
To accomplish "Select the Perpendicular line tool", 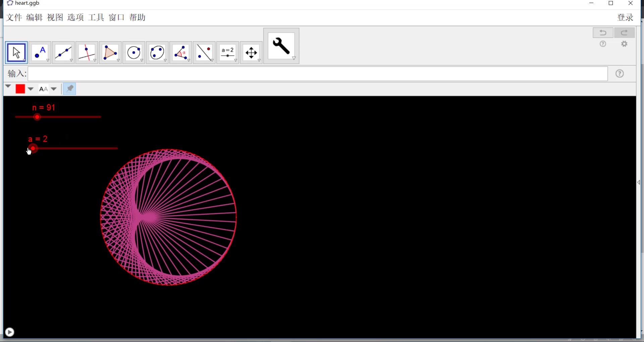I will 87,53.
